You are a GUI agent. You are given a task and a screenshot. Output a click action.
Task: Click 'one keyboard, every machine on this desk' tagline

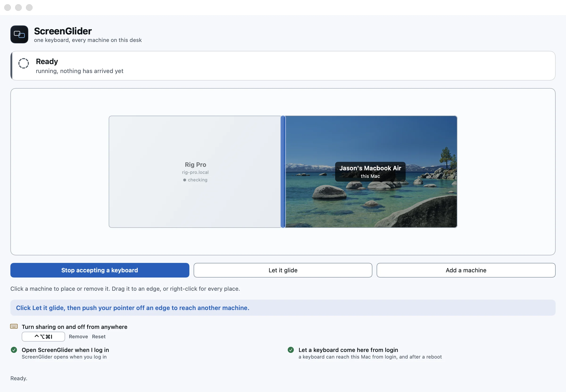tap(88, 40)
